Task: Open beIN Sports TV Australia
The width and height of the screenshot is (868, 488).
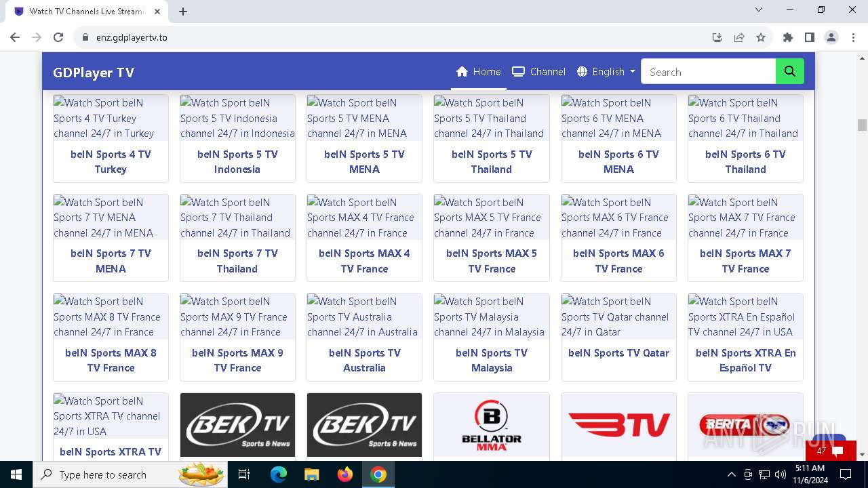Action: coord(364,361)
